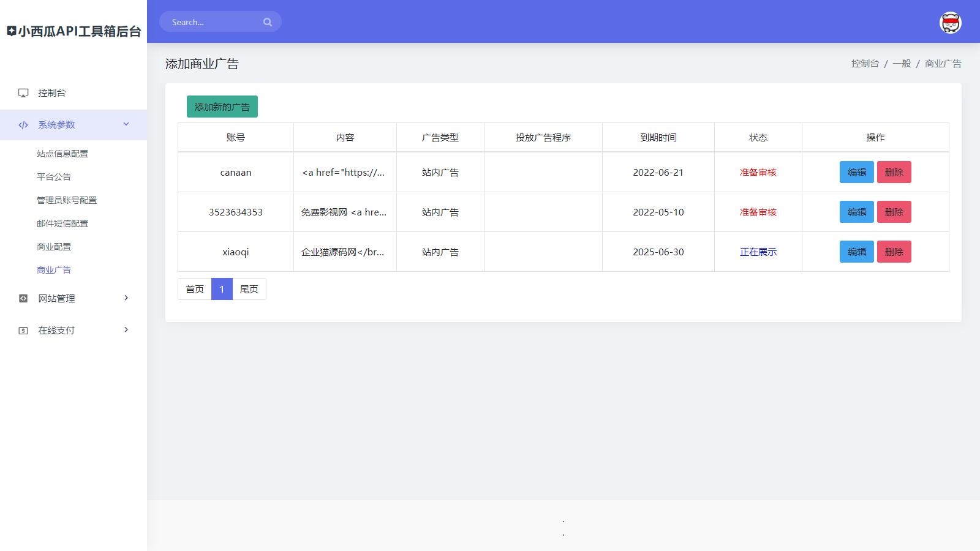Click the 到期时间 column header
Viewport: 980px width, 551px height.
coord(658,138)
